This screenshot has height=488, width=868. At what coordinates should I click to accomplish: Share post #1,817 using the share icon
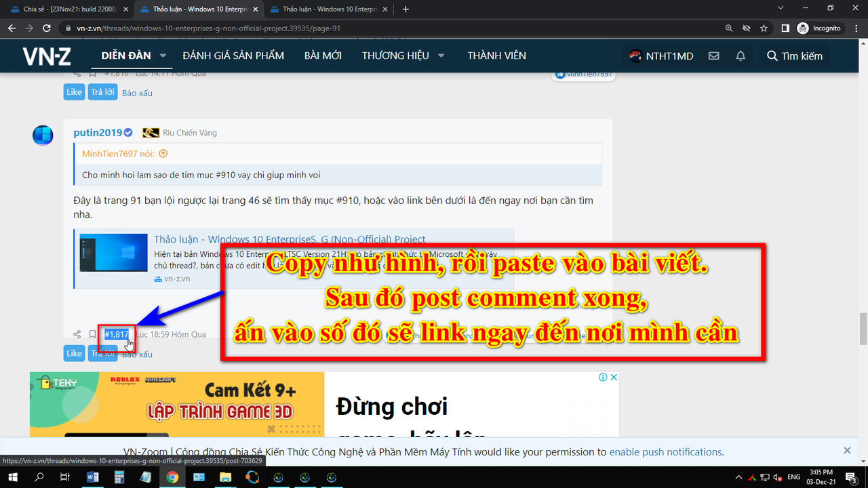click(76, 333)
